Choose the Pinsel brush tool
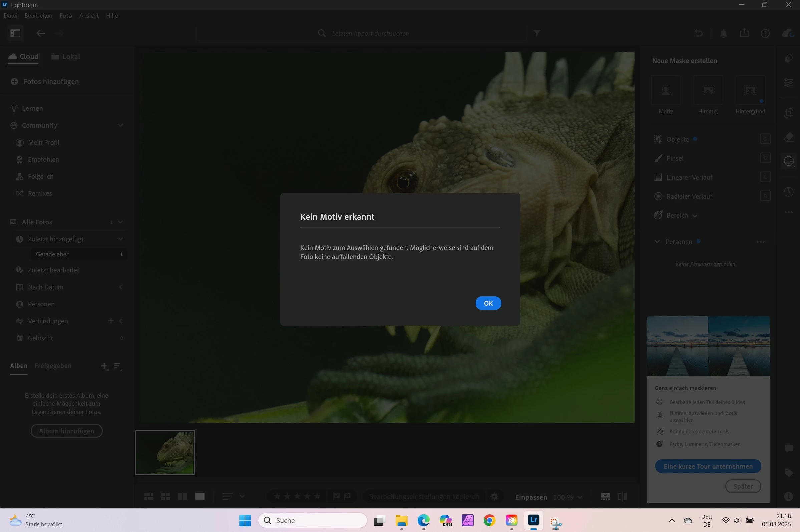The width and height of the screenshot is (800, 532). pyautogui.click(x=674, y=158)
